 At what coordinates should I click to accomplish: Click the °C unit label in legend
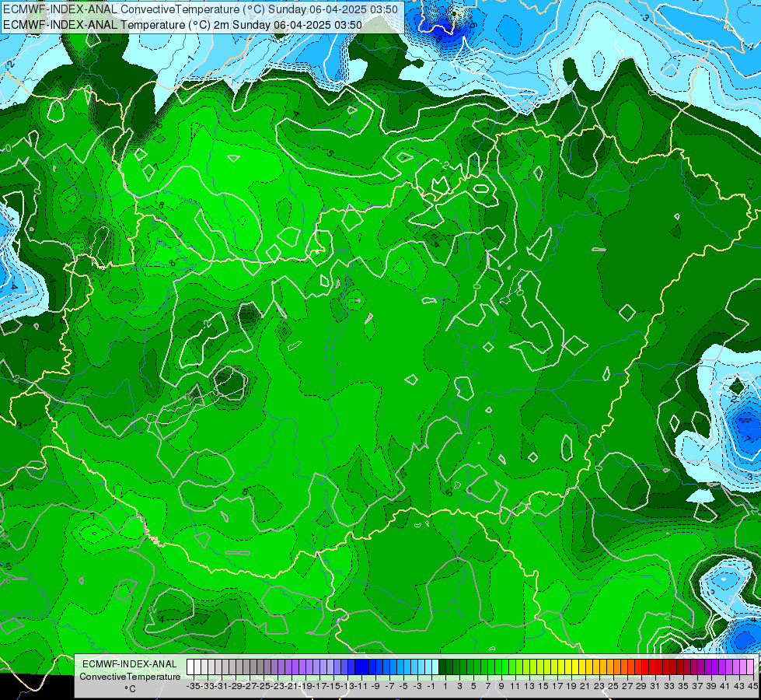[130, 689]
